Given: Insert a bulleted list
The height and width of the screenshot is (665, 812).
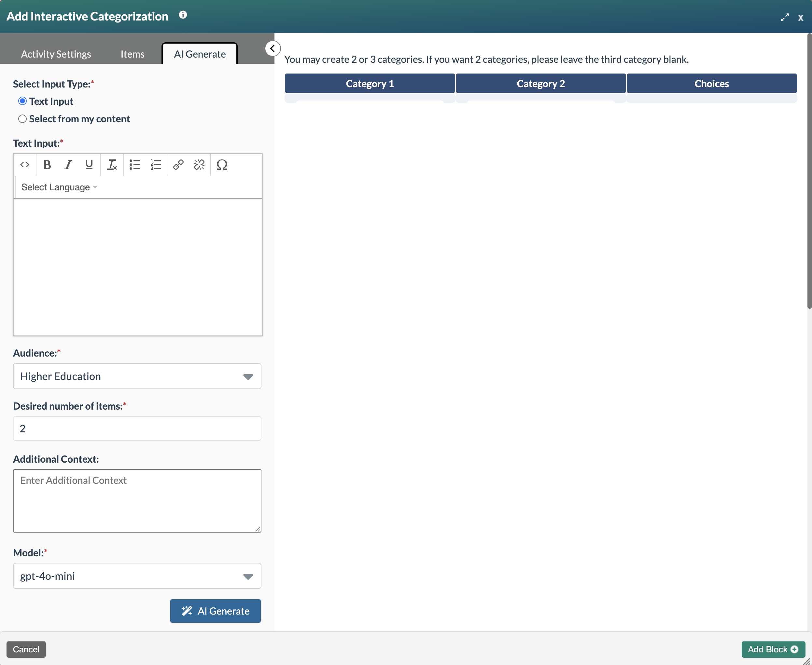Looking at the screenshot, I should pos(134,165).
